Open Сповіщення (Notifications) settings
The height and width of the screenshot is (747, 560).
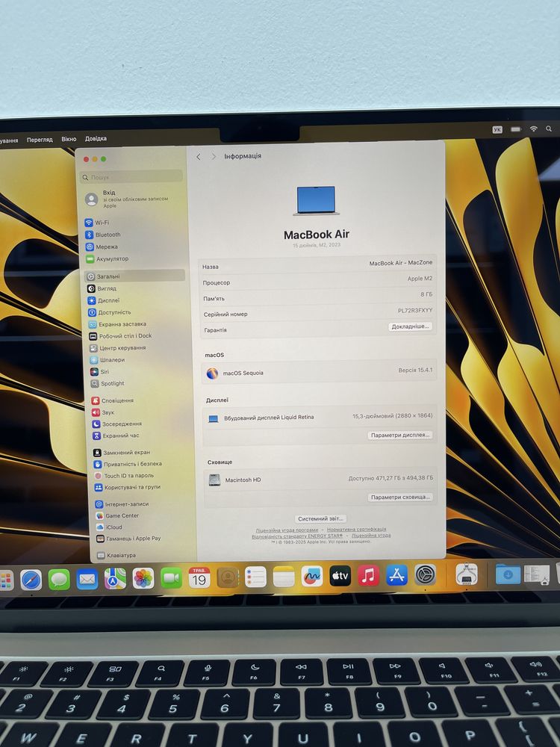(113, 400)
